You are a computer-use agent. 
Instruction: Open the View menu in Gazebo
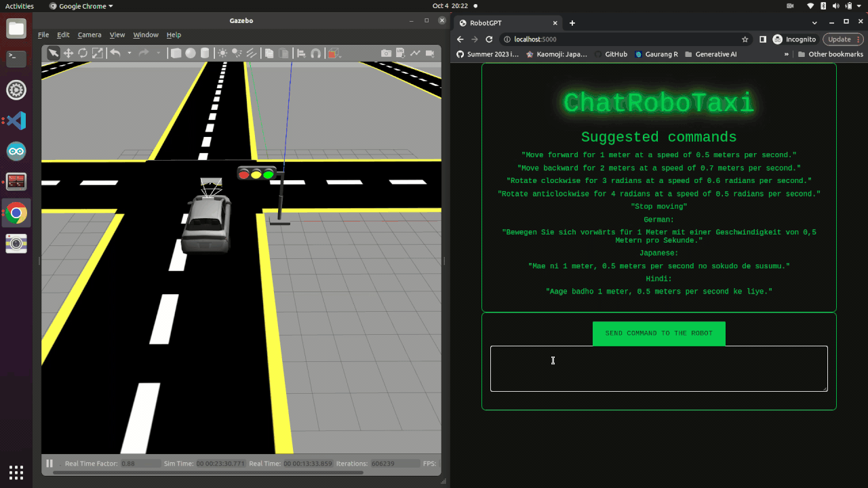pyautogui.click(x=117, y=35)
